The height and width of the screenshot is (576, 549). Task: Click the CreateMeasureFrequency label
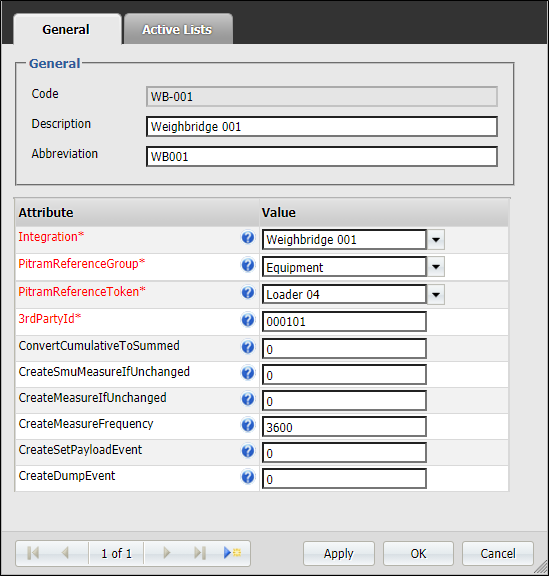(x=86, y=424)
